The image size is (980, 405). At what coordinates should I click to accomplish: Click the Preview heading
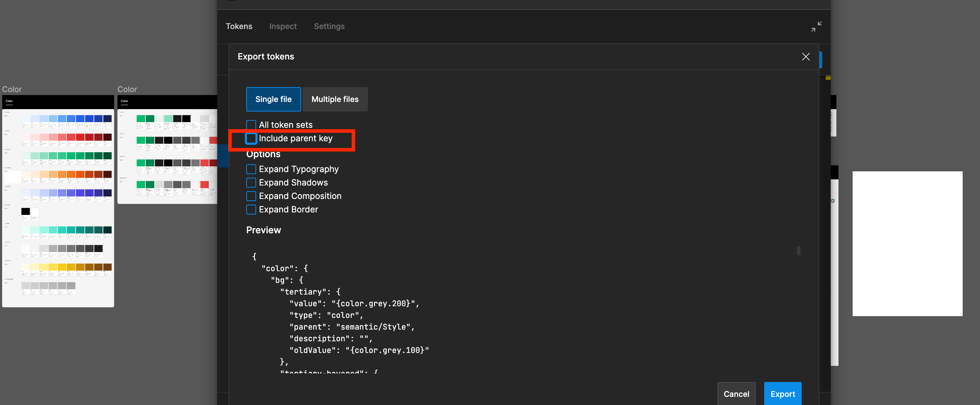(263, 230)
